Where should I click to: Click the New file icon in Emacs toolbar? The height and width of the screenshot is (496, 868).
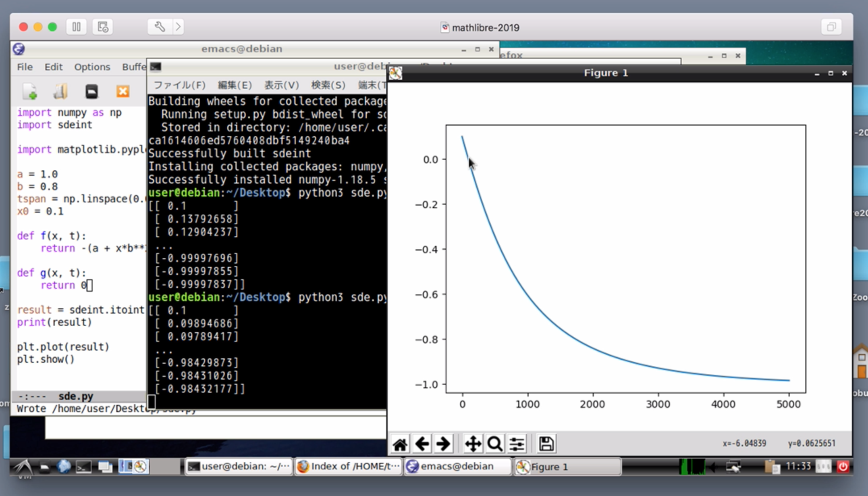pos(30,92)
